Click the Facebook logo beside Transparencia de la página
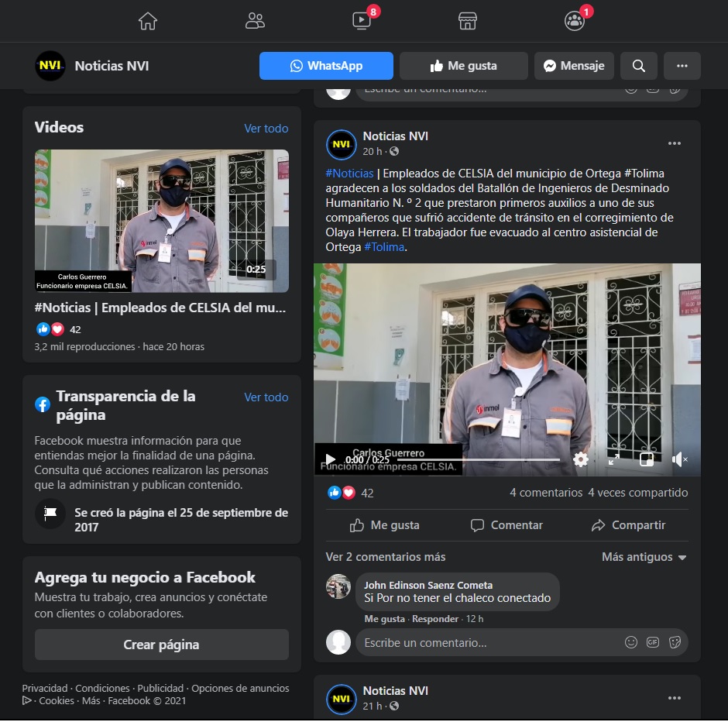728x722 pixels. coord(43,404)
